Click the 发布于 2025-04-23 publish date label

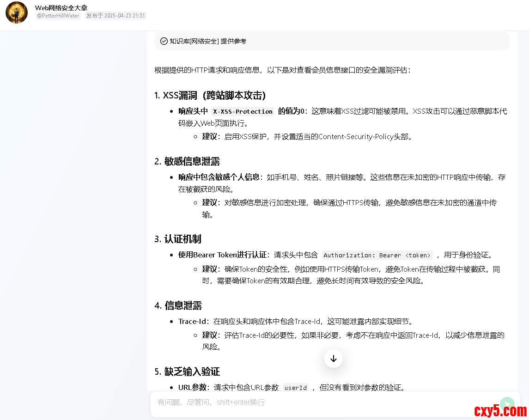tap(116, 16)
